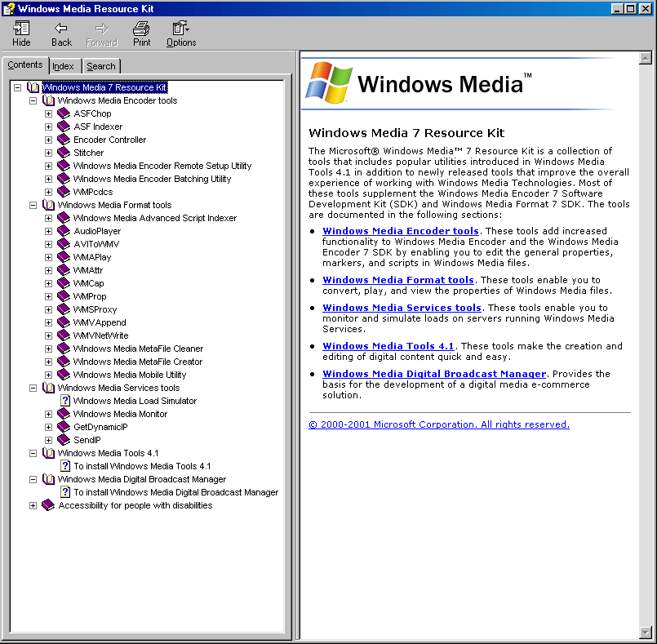Screen dimensions: 657x644
Task: Expand the Accessibility for people with disabilities node
Action: (x=33, y=505)
